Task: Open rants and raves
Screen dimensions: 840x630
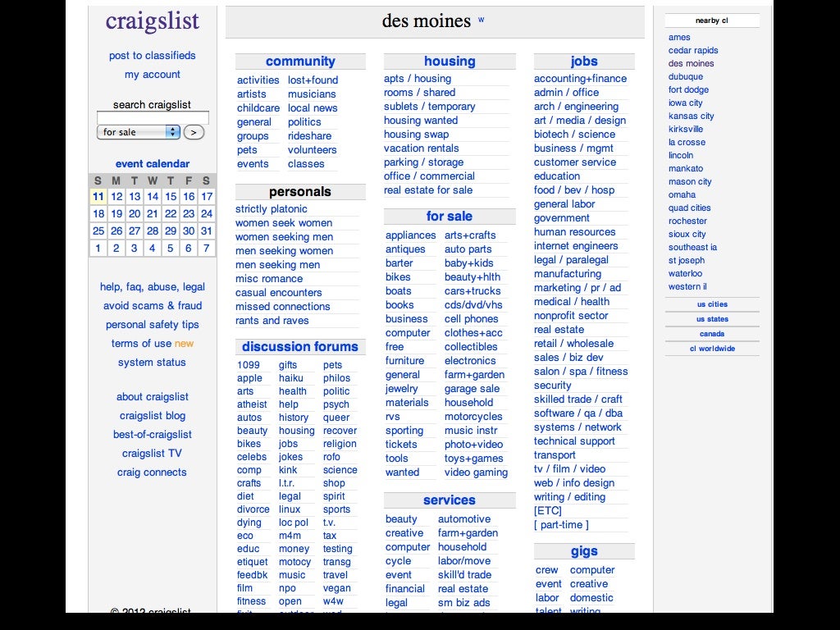Action: pos(272,321)
